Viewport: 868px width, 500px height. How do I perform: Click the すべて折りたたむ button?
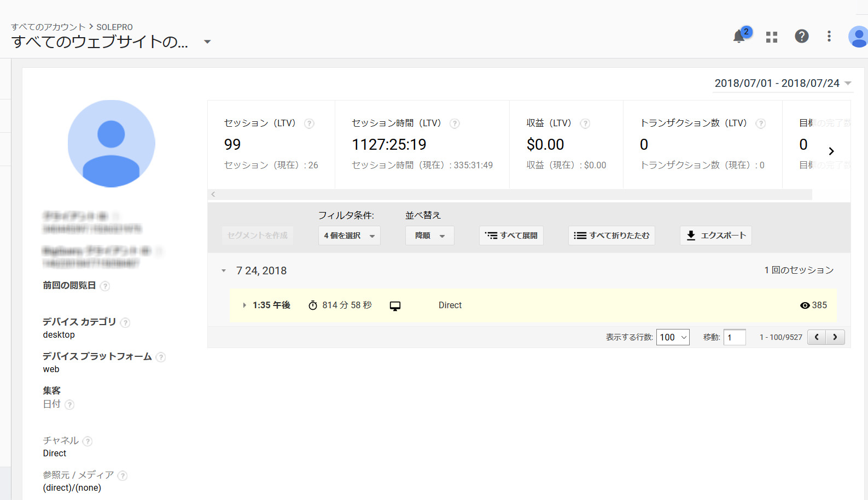click(611, 236)
